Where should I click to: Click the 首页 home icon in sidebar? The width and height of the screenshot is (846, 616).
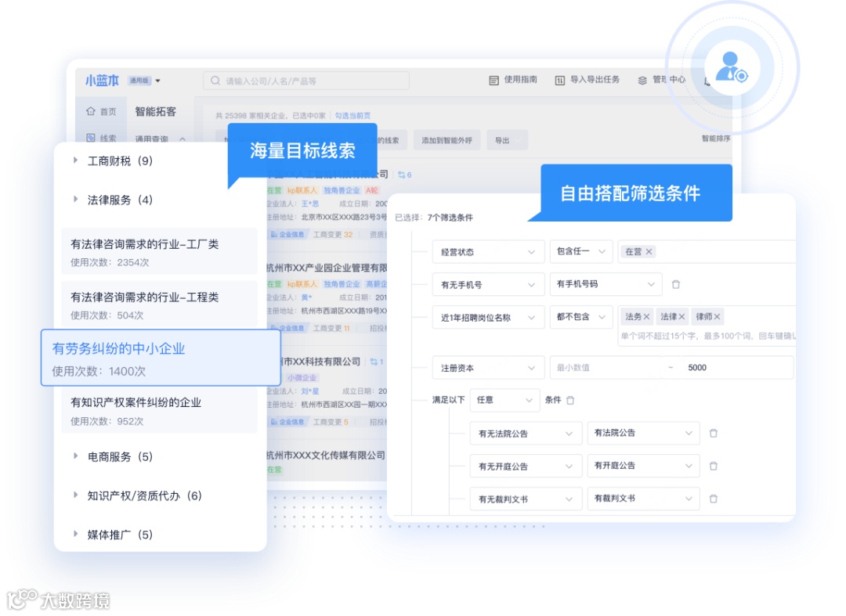91,111
